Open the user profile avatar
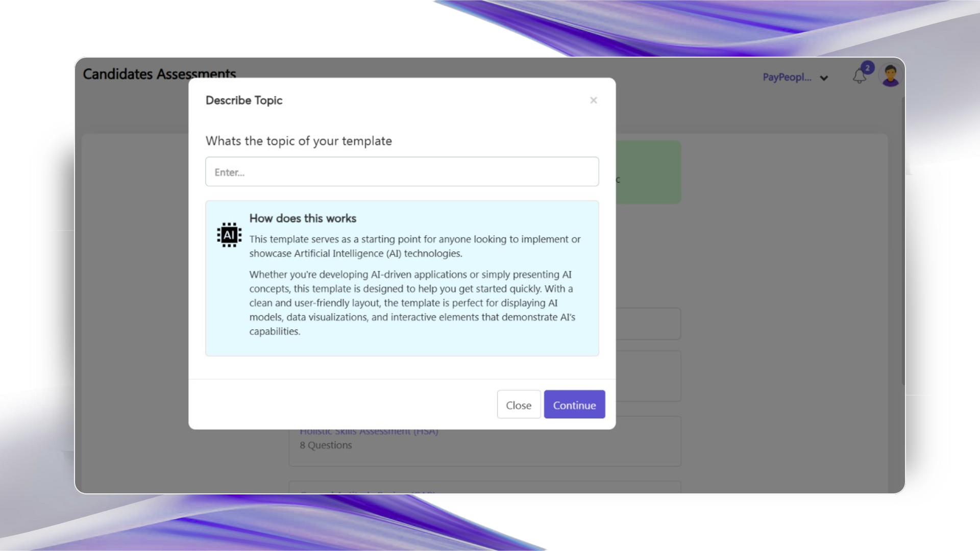 [x=891, y=76]
